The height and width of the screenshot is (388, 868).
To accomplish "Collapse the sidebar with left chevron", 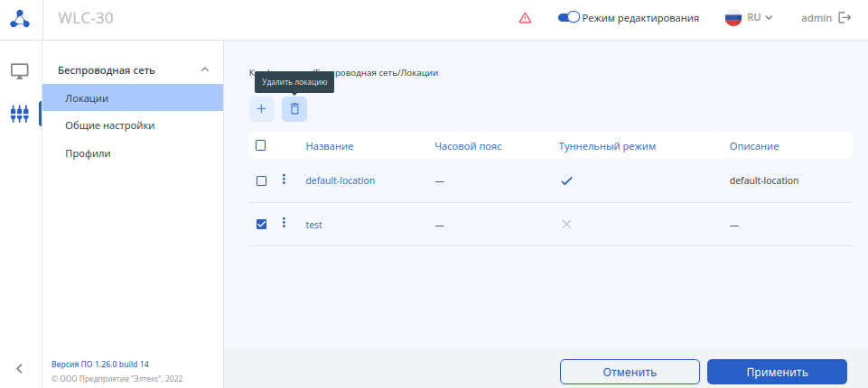I will [20, 367].
